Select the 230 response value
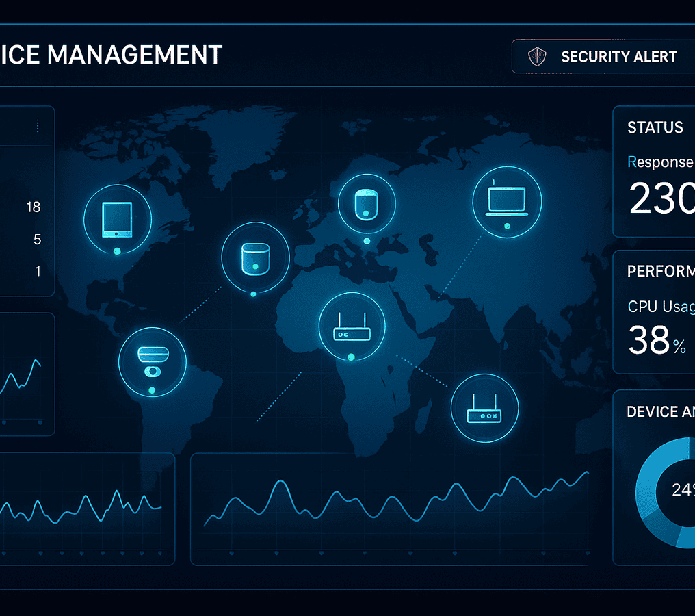 [x=661, y=199]
